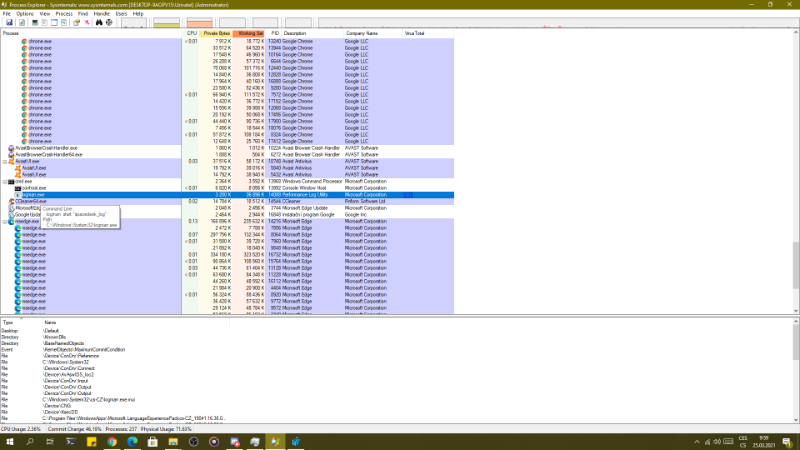Open Microsoft Store from the taskbar

(x=153, y=441)
